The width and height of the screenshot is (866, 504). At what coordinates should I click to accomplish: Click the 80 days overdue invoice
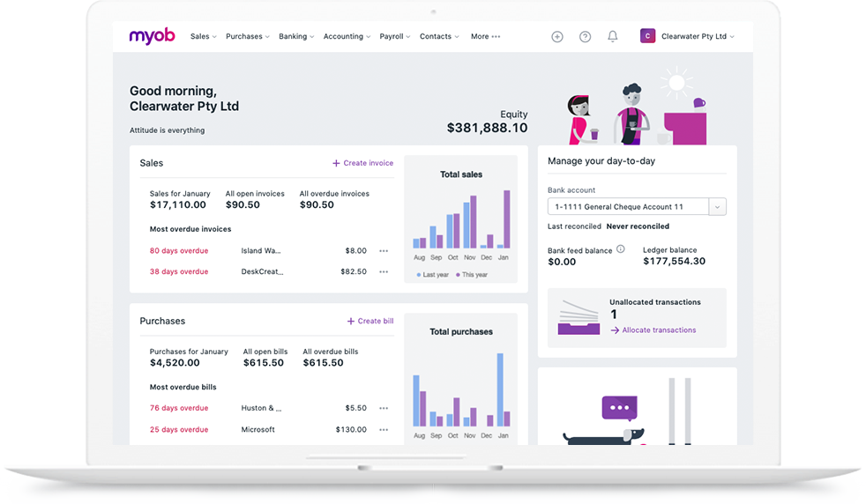[x=179, y=251]
